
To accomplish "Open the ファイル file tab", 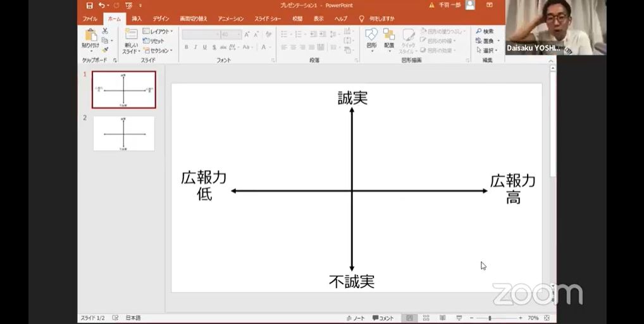I will 90,18.
